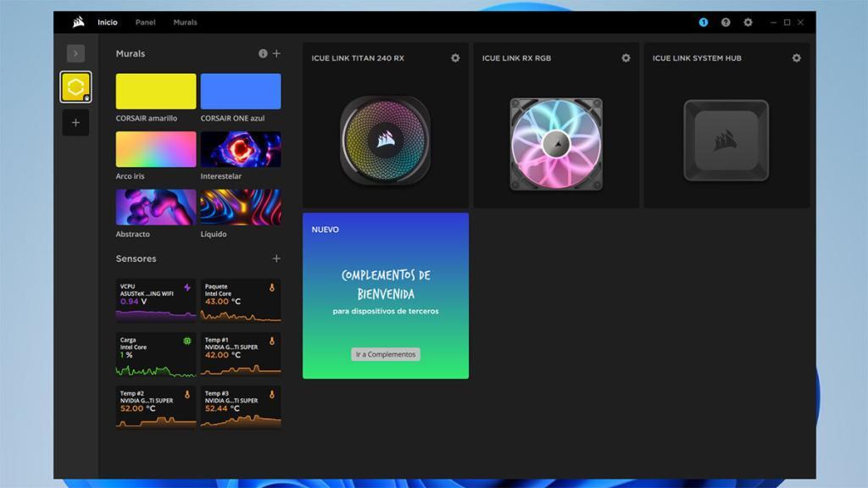Select the CORSAIR ONE azul mural swatch
The height and width of the screenshot is (488, 868).
tap(240, 91)
